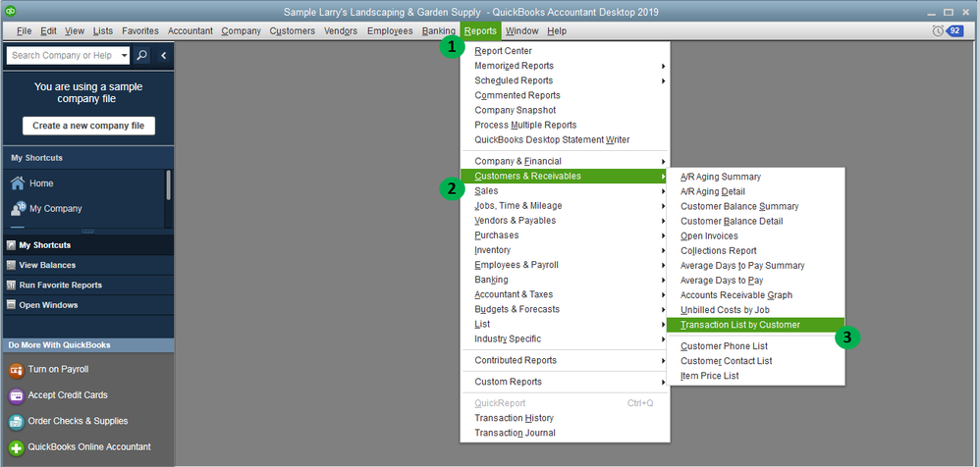Expand Sales reports submenu
This screenshot has width=980, height=467.
[x=663, y=191]
